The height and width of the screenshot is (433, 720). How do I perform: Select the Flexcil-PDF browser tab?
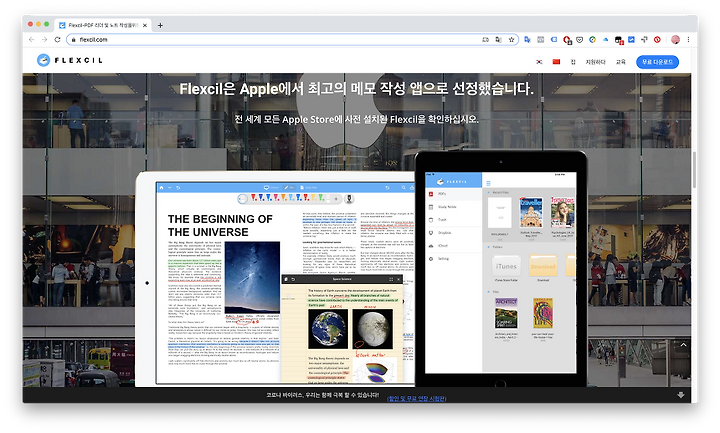[102, 25]
